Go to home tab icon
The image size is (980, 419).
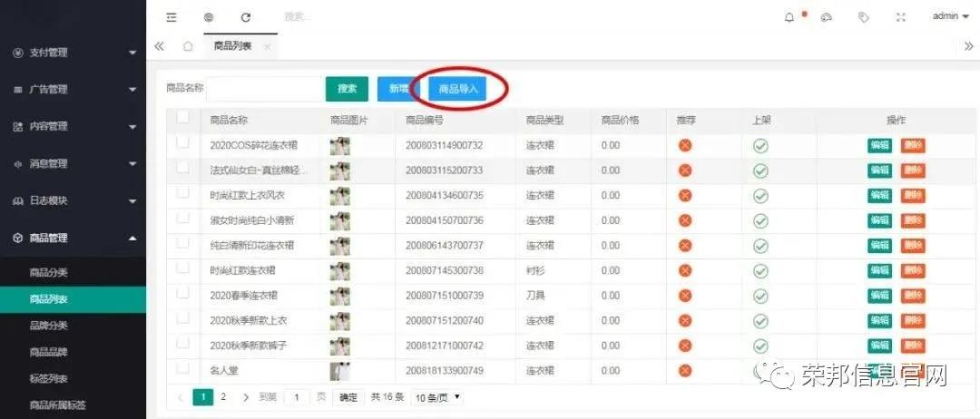point(188,46)
